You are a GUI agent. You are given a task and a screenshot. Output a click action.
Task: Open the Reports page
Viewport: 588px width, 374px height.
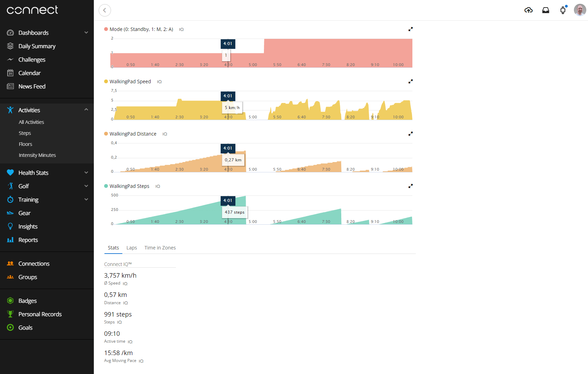coord(28,240)
